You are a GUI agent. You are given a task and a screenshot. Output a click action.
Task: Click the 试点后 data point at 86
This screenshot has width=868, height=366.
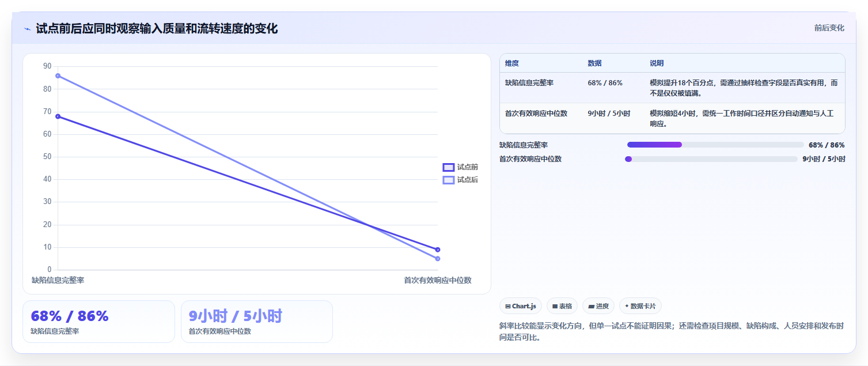click(x=58, y=76)
